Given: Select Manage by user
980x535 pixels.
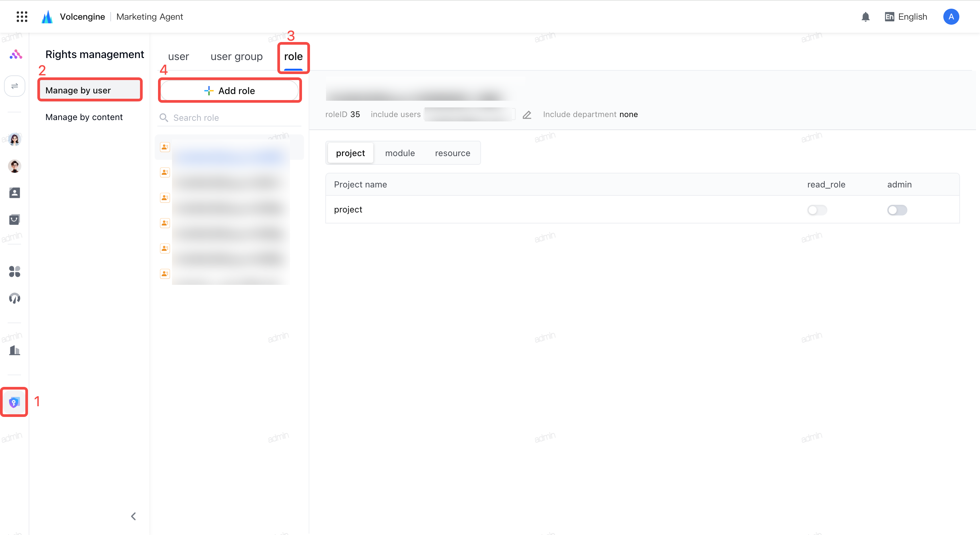Looking at the screenshot, I should pos(90,90).
